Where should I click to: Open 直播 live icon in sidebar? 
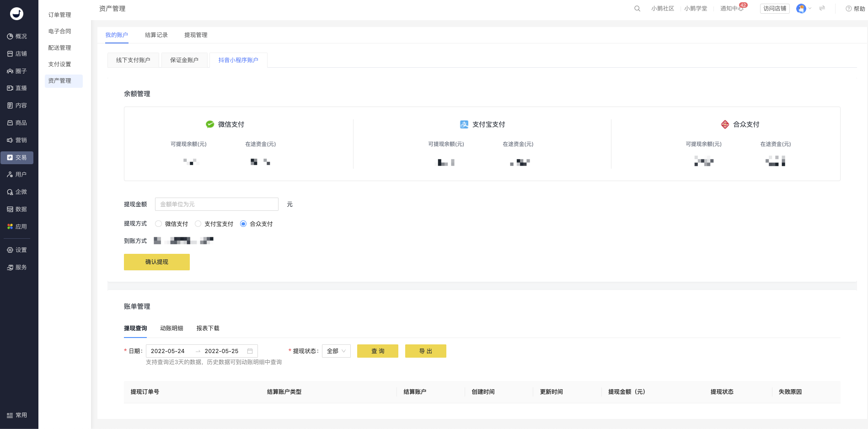coord(10,88)
